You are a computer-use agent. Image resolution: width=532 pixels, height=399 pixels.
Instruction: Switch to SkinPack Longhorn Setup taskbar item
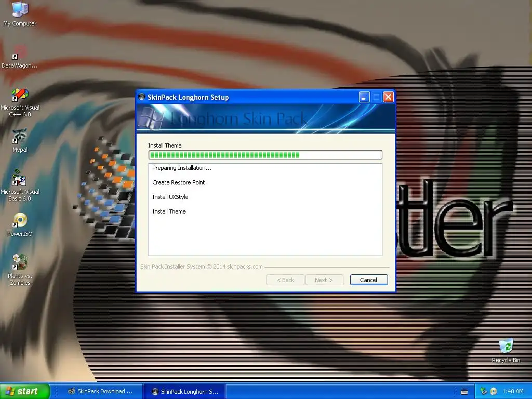[184, 391]
